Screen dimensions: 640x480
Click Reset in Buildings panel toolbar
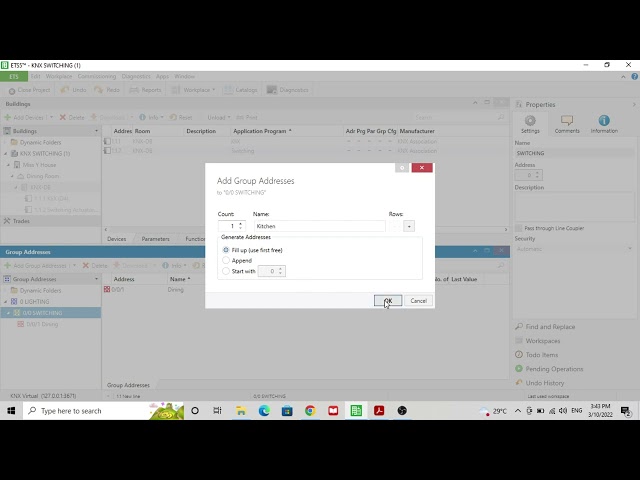point(181,118)
